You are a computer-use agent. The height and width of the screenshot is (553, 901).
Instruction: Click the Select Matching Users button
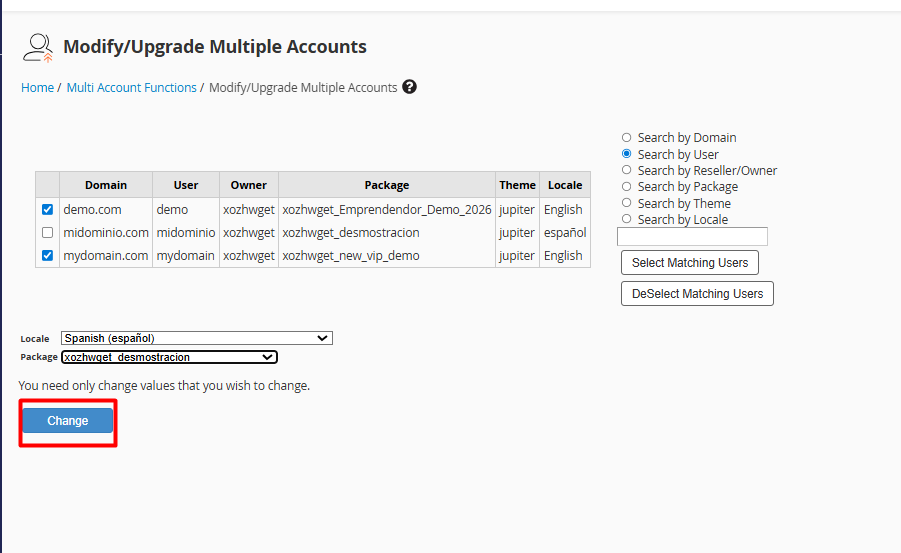coord(690,263)
